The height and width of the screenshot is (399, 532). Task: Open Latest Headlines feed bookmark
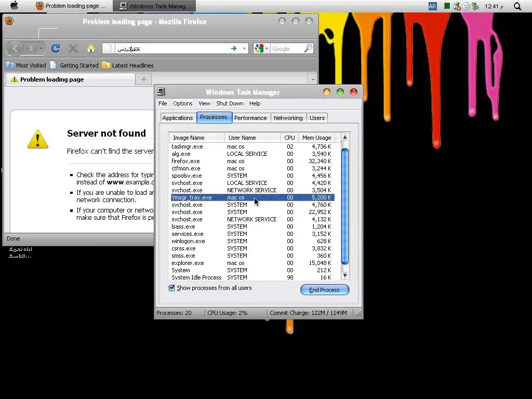(x=128, y=65)
